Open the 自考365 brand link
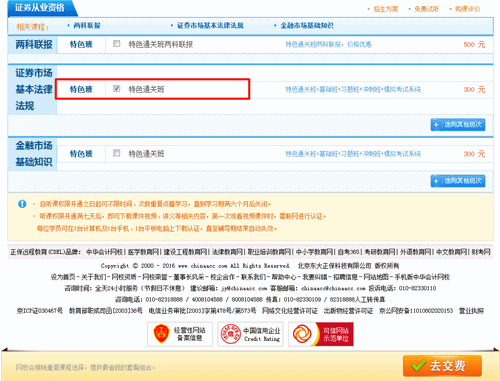This screenshot has width=500, height=381. coord(348,252)
